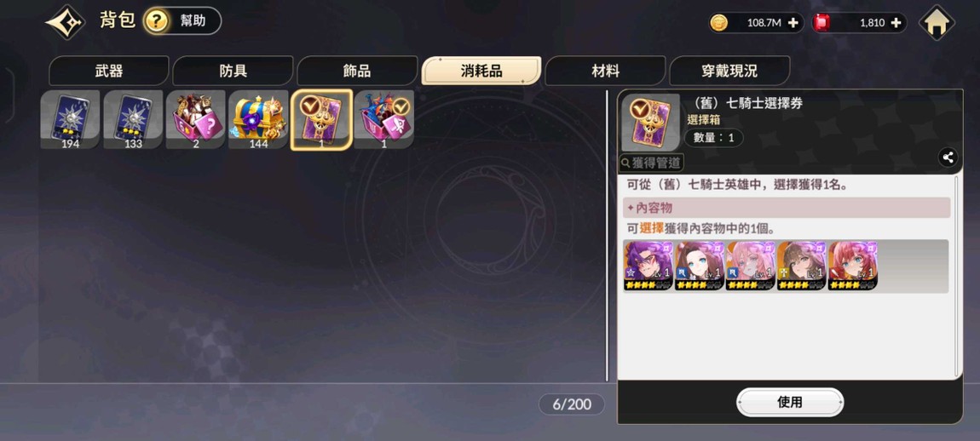
Task: Select the card item with quantity 133
Action: pos(133,119)
